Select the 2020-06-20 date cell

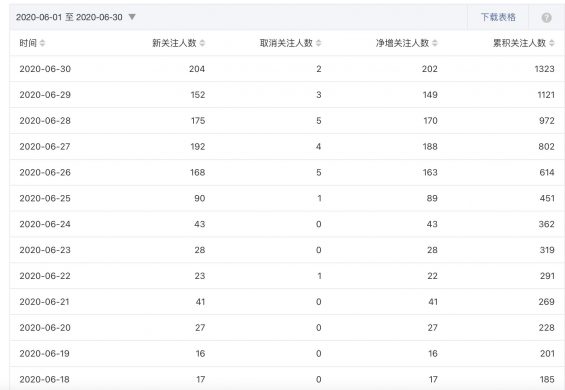coord(45,328)
